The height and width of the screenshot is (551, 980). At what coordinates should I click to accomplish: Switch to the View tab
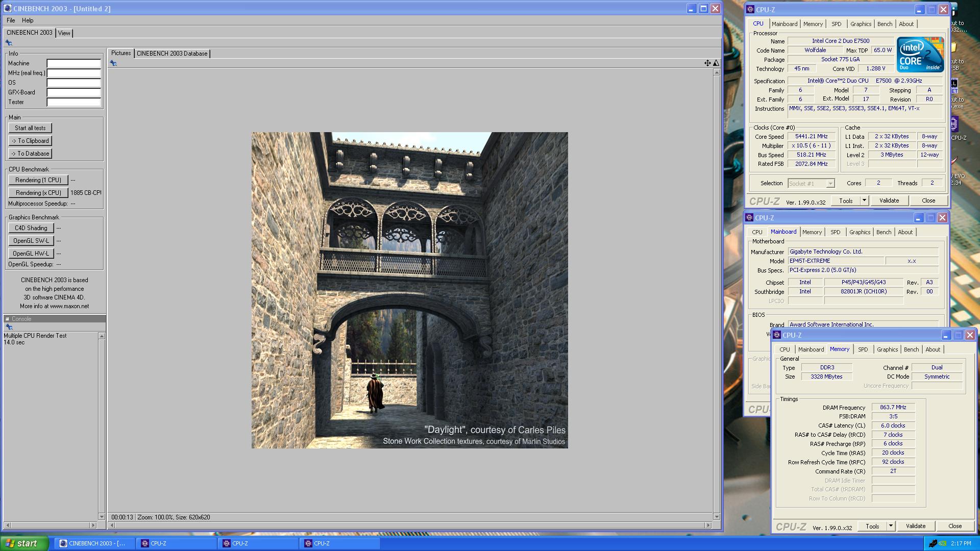coord(64,33)
